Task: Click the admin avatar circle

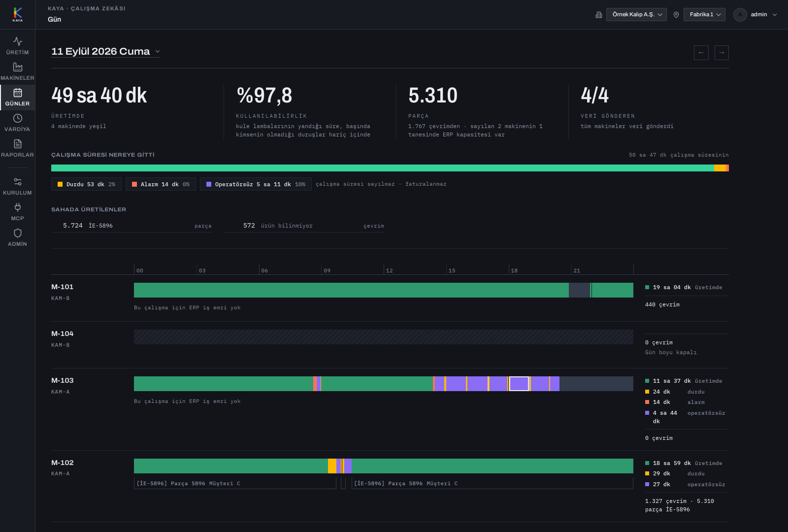Action: [740, 15]
